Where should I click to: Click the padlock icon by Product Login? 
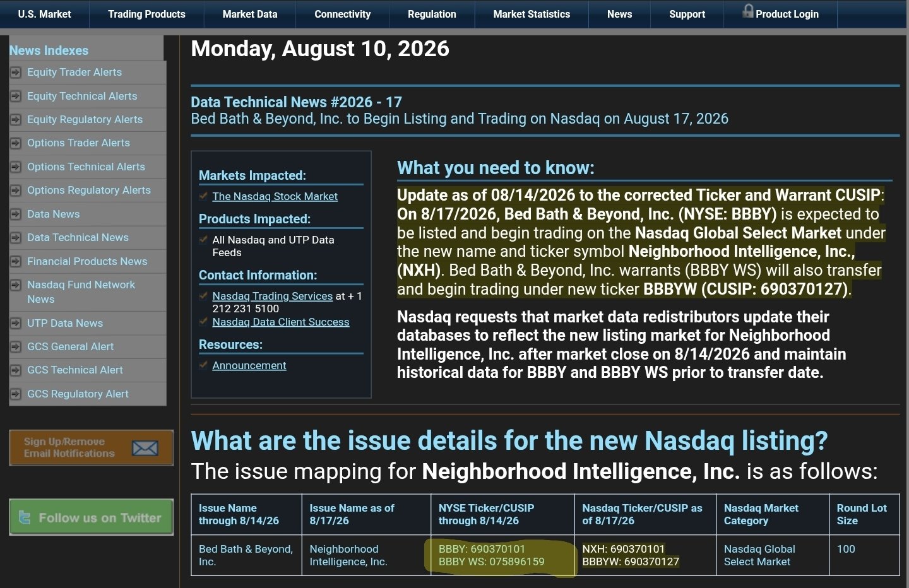click(x=748, y=11)
